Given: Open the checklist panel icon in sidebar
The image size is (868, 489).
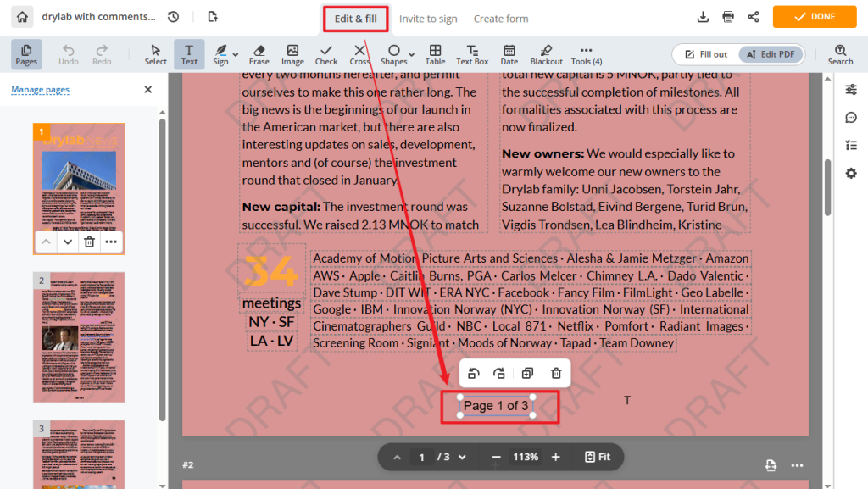Looking at the screenshot, I should pyautogui.click(x=851, y=146).
